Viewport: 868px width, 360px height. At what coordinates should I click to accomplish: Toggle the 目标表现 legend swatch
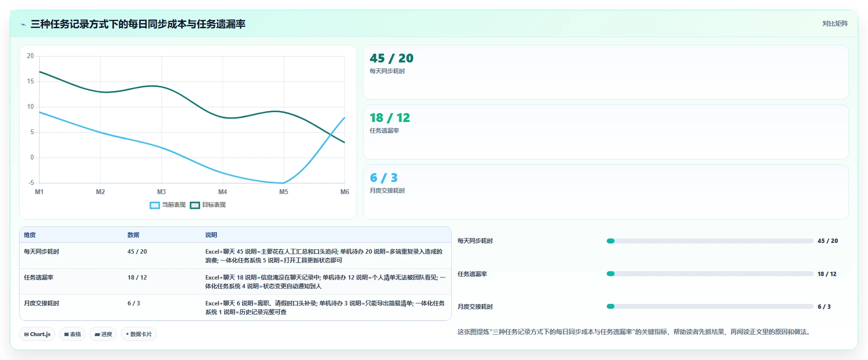click(x=195, y=205)
